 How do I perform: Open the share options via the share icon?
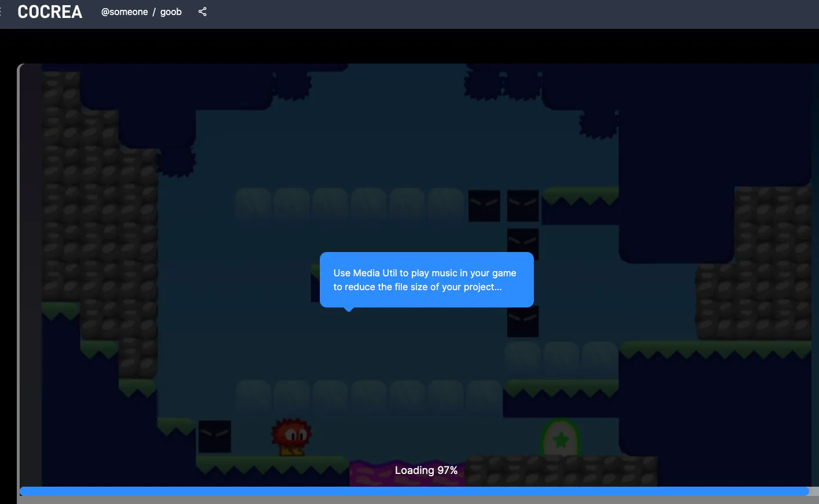tap(202, 12)
